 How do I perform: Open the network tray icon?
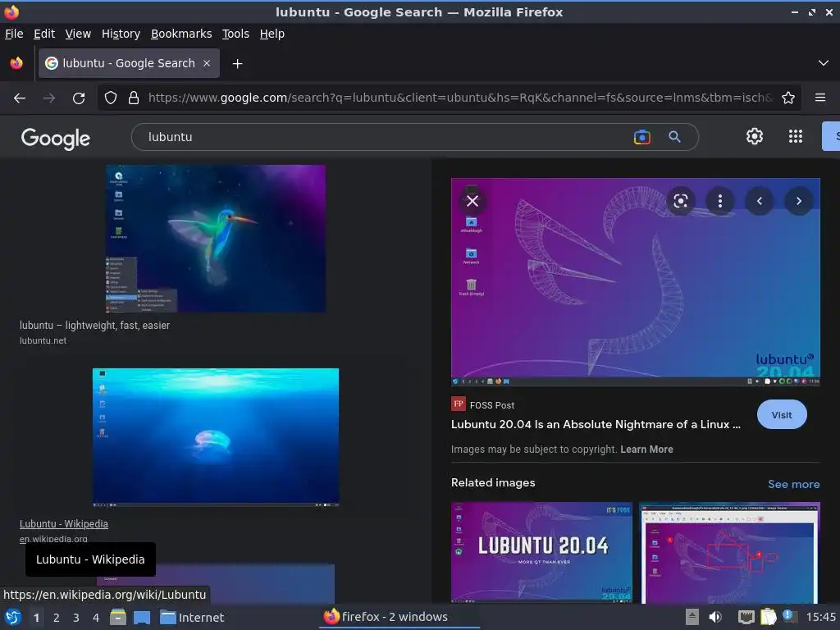pos(746,617)
